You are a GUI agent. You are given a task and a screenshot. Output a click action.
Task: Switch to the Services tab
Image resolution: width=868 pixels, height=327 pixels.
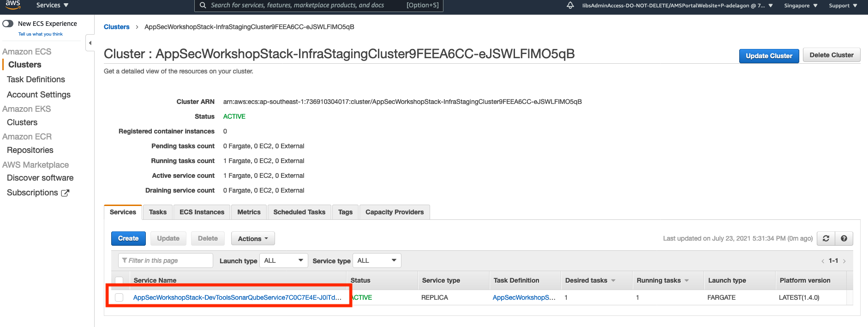[123, 212]
